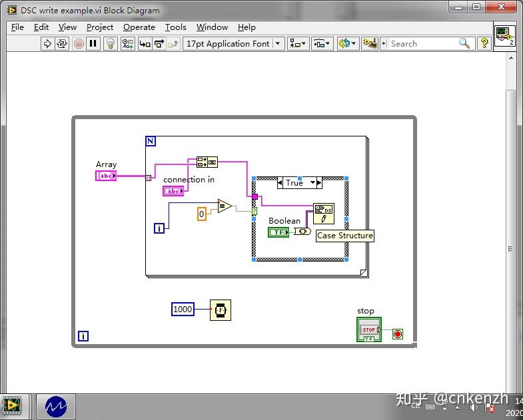Toggle Retain Wire Values button
Image resolution: width=523 pixels, height=420 pixels.
(128, 44)
